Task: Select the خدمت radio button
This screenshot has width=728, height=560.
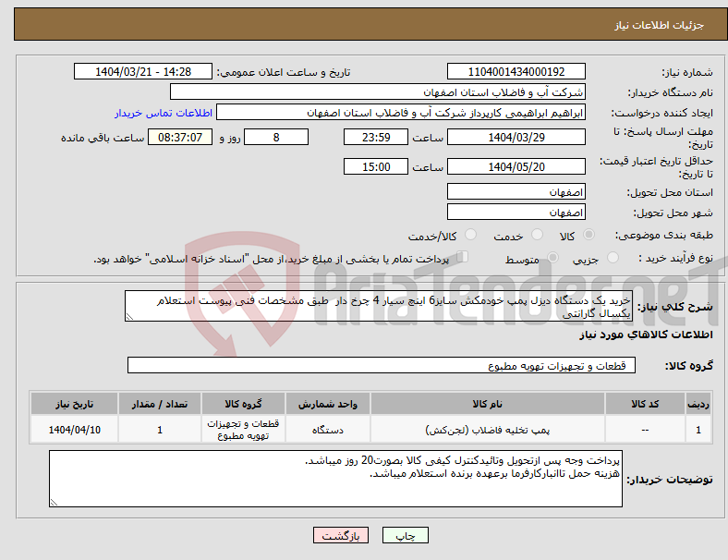Action: 537,235
